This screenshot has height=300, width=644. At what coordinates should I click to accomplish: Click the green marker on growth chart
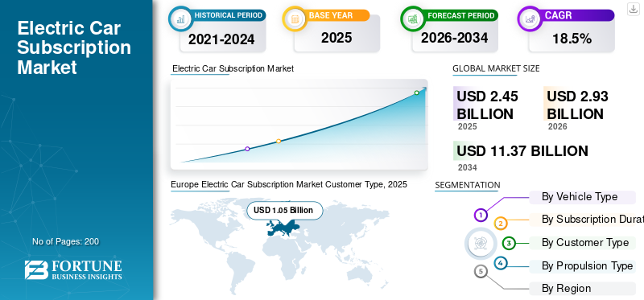point(416,92)
